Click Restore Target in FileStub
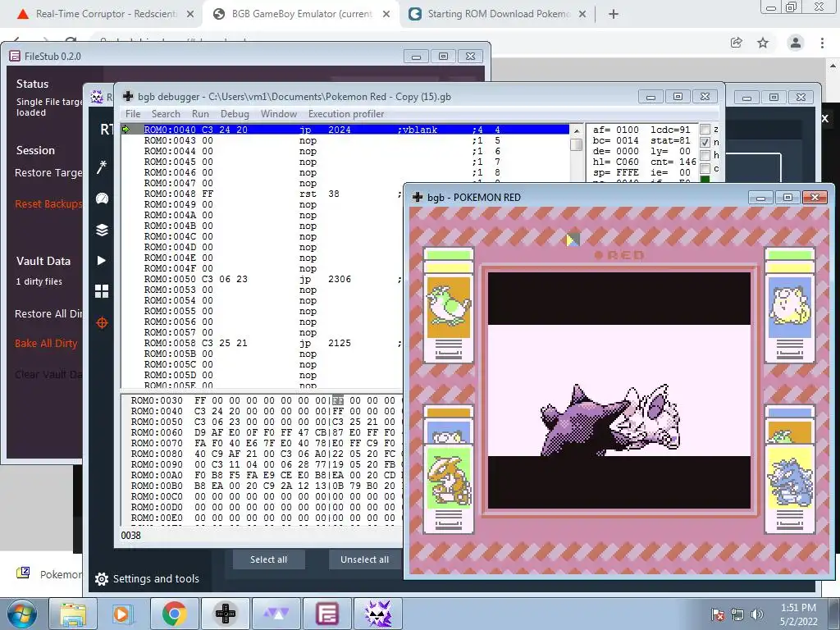840x630 pixels. [x=48, y=172]
